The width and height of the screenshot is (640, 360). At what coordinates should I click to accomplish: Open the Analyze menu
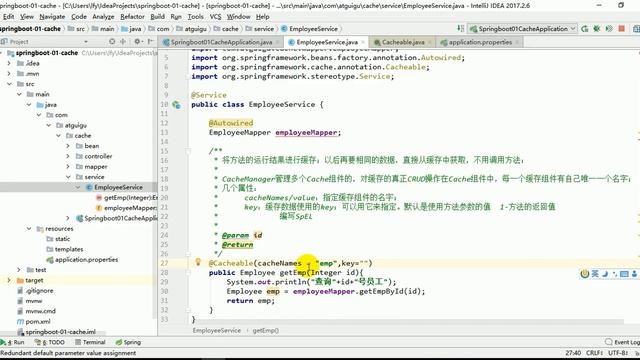point(103,17)
